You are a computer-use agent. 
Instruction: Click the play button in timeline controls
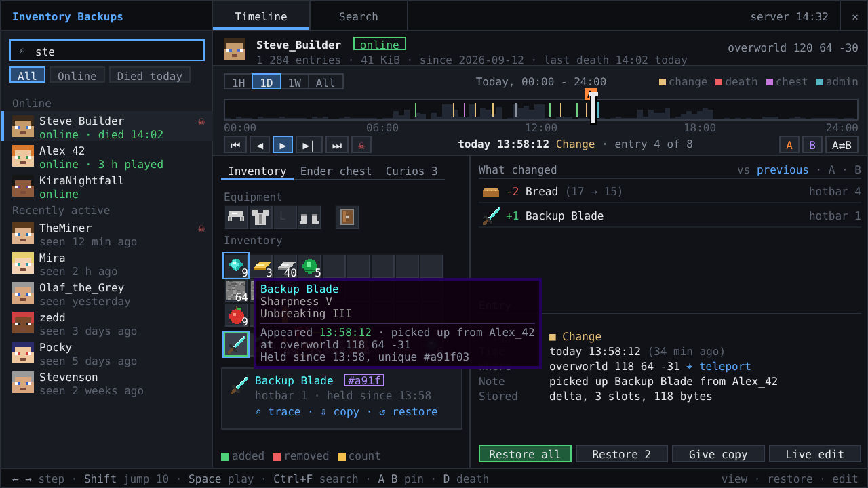point(283,144)
